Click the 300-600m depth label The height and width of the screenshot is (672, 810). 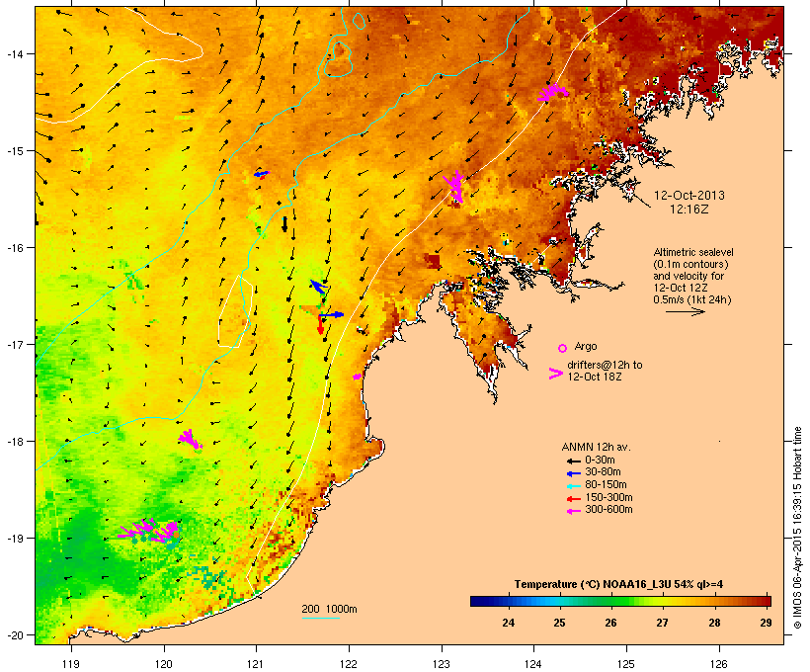608,510
